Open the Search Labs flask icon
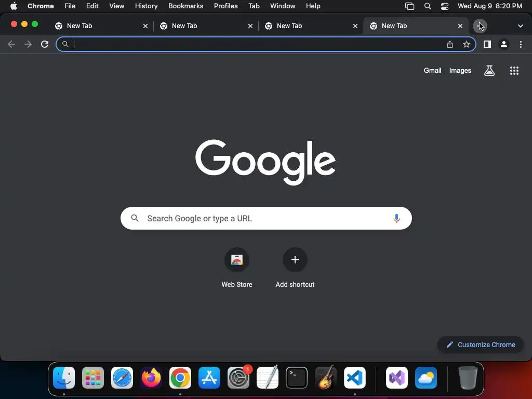 [489, 71]
